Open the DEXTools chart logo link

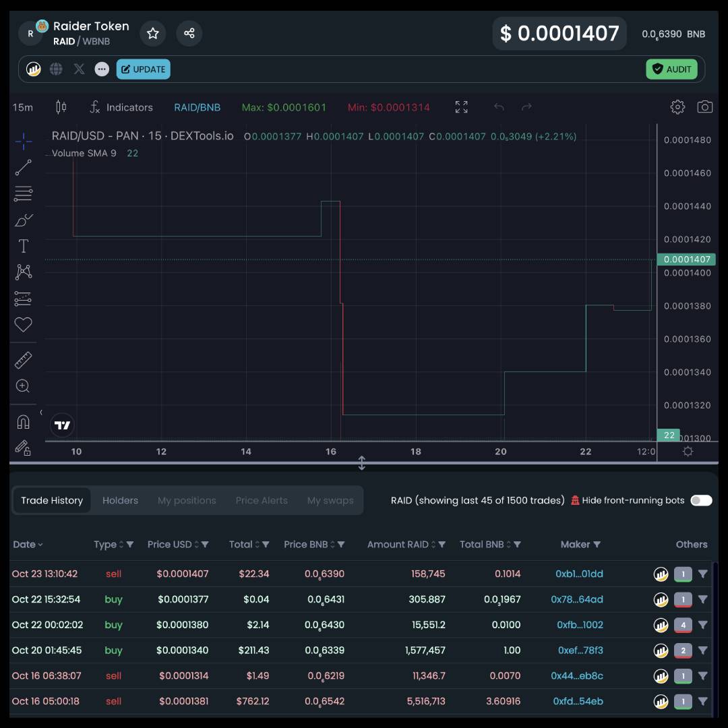pyautogui.click(x=34, y=69)
